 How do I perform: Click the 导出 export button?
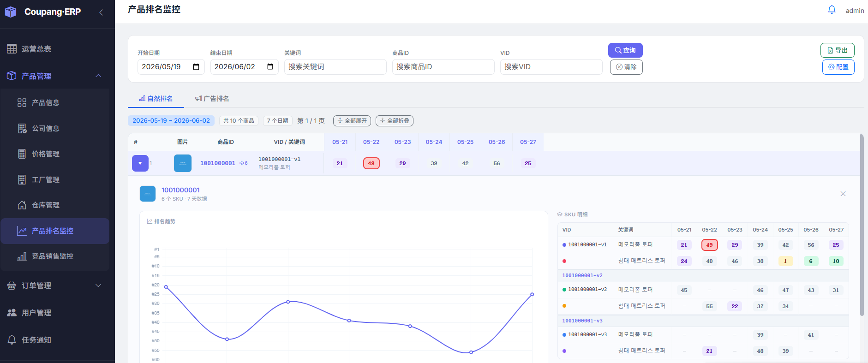click(838, 50)
